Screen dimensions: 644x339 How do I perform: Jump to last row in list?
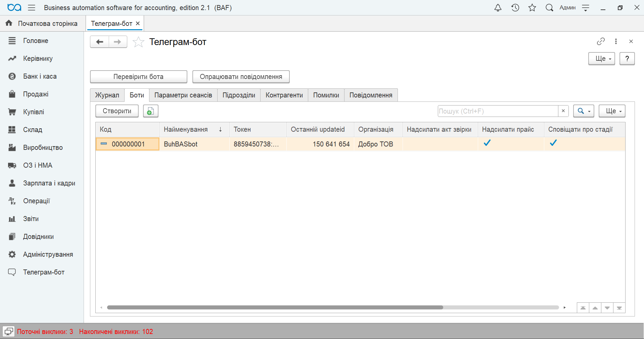pos(619,308)
